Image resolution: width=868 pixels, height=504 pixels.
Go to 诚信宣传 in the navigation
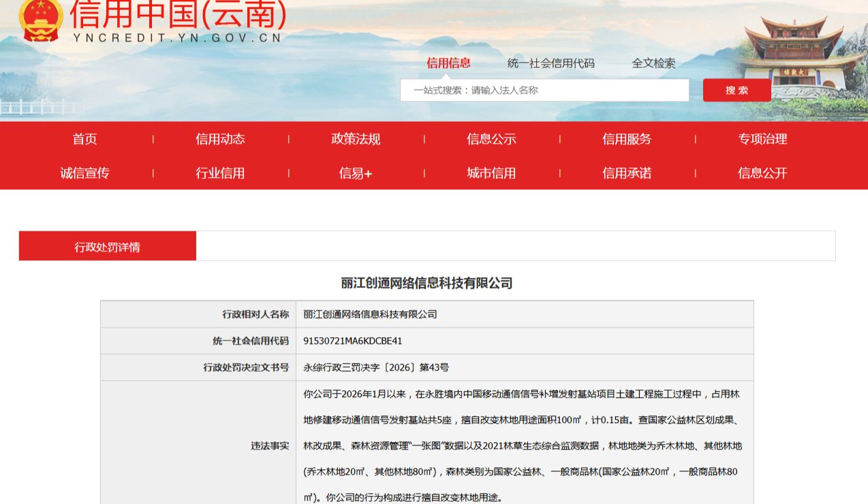[85, 173]
